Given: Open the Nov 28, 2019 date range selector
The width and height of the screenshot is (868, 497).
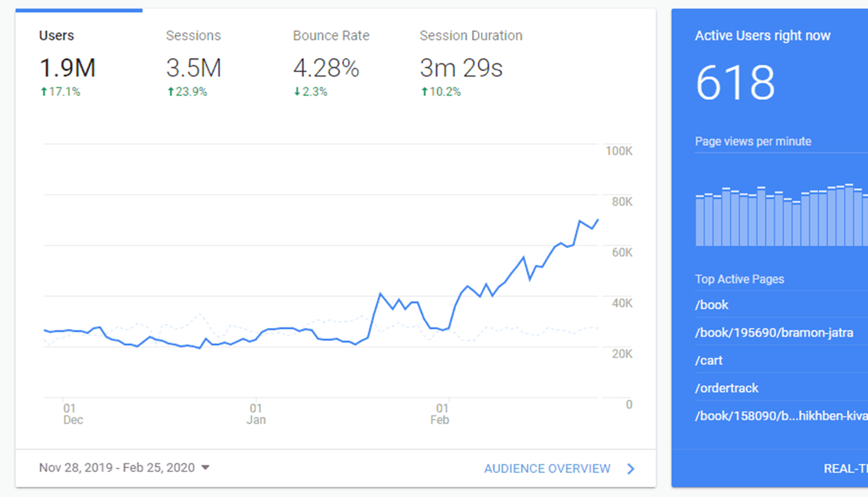Looking at the screenshot, I should point(117,468).
